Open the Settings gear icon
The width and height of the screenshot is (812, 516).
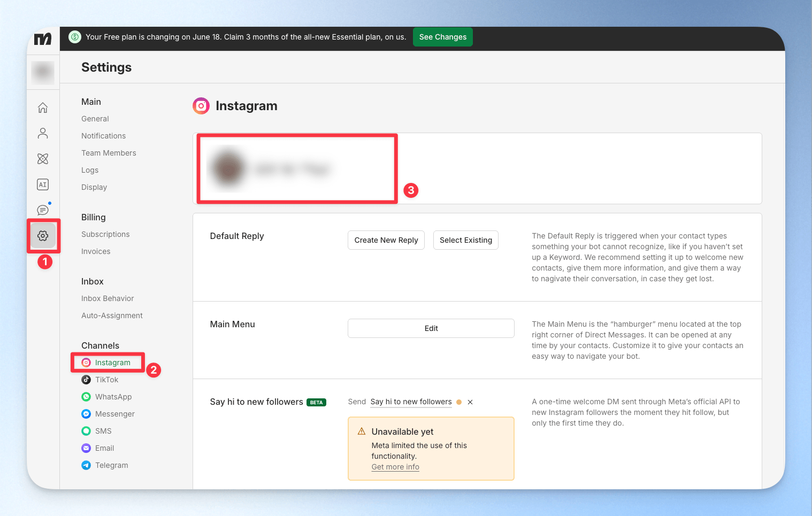[43, 236]
